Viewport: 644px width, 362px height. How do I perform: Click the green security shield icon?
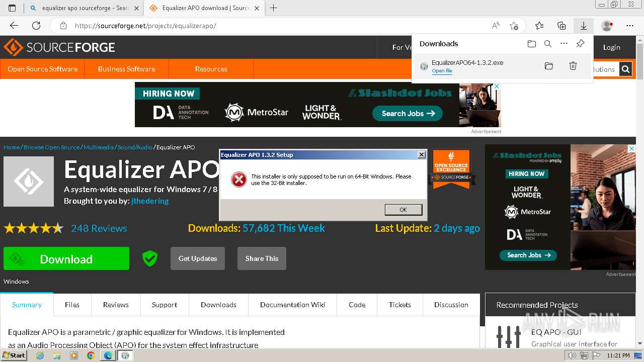click(150, 258)
